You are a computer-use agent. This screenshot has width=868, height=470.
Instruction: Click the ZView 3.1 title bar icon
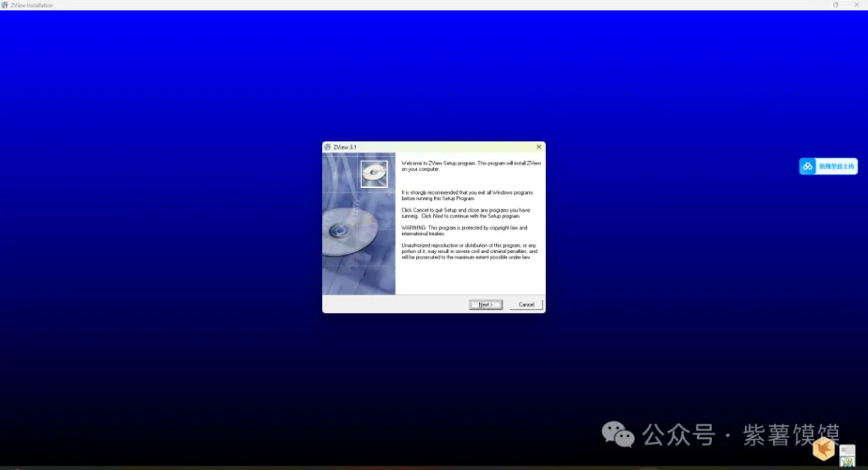[x=328, y=147]
